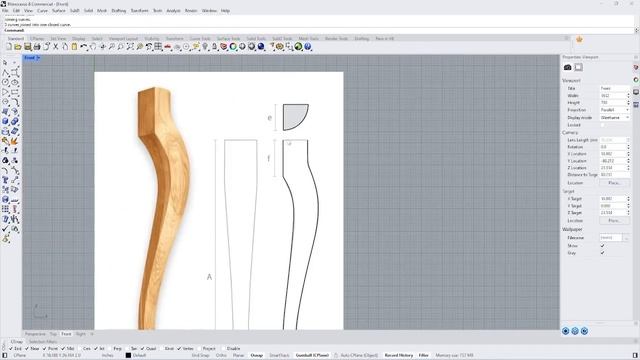
Task: Click the Paste clipboard icon
Action: 74,47
